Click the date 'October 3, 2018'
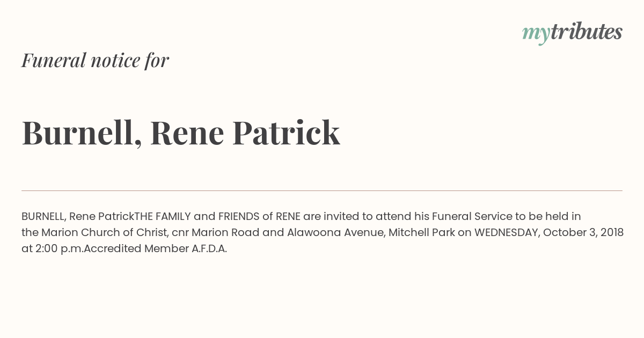This screenshot has height=338, width=644. (x=583, y=233)
